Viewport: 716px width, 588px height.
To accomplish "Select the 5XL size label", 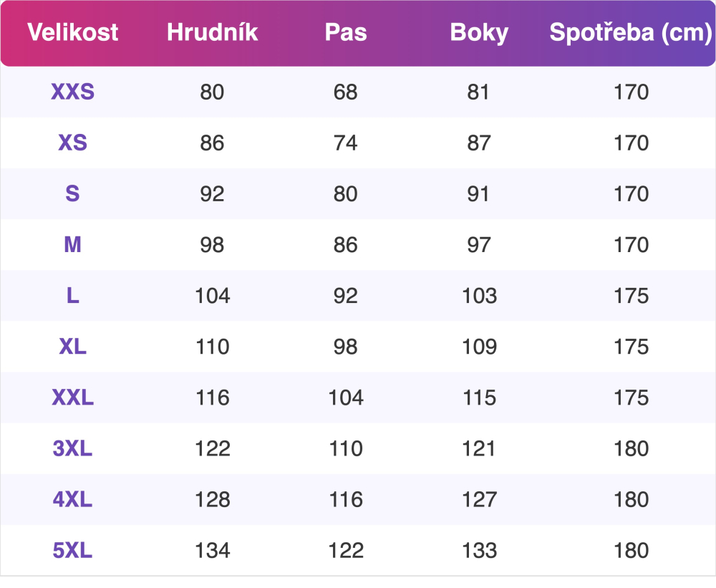I will click(72, 551).
